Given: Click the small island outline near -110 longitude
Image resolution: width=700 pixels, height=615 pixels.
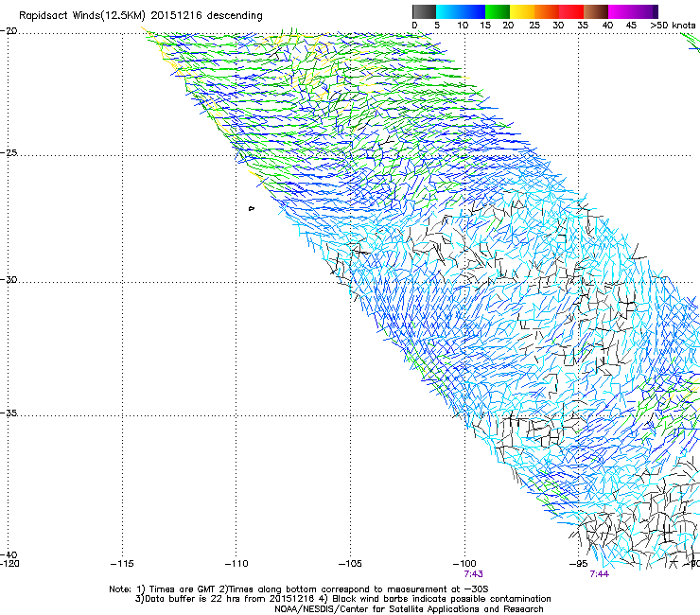Looking at the screenshot, I should tap(252, 208).
